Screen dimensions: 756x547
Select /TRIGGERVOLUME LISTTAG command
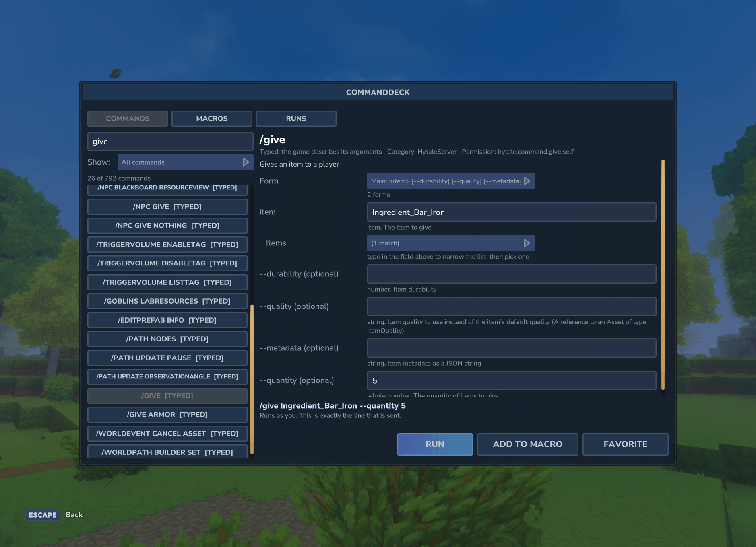coord(167,282)
